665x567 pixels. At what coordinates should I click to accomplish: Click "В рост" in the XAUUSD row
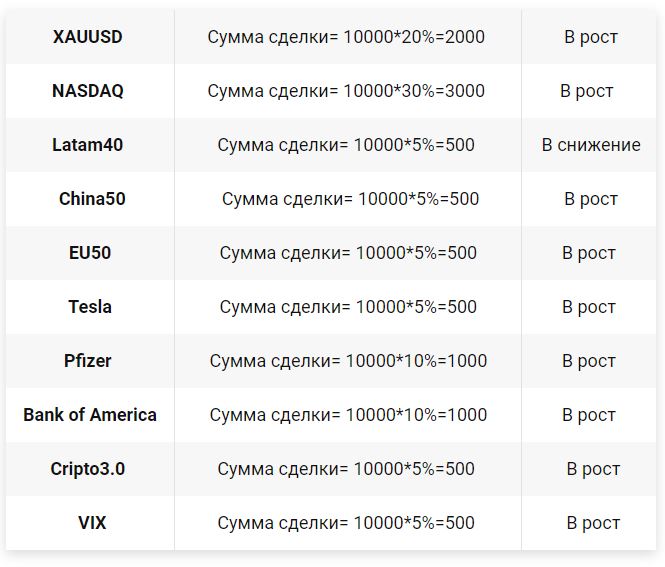click(591, 37)
